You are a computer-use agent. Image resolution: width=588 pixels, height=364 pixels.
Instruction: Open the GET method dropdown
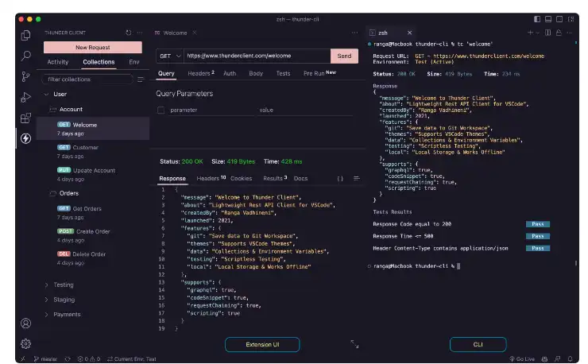click(170, 56)
